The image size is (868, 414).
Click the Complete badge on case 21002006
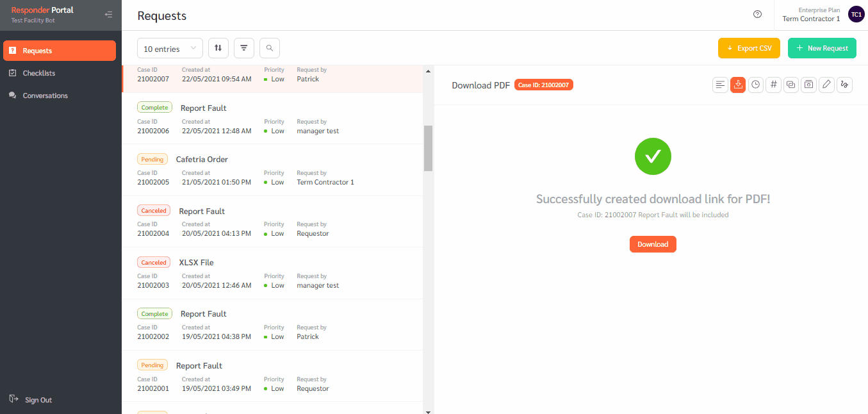click(154, 108)
